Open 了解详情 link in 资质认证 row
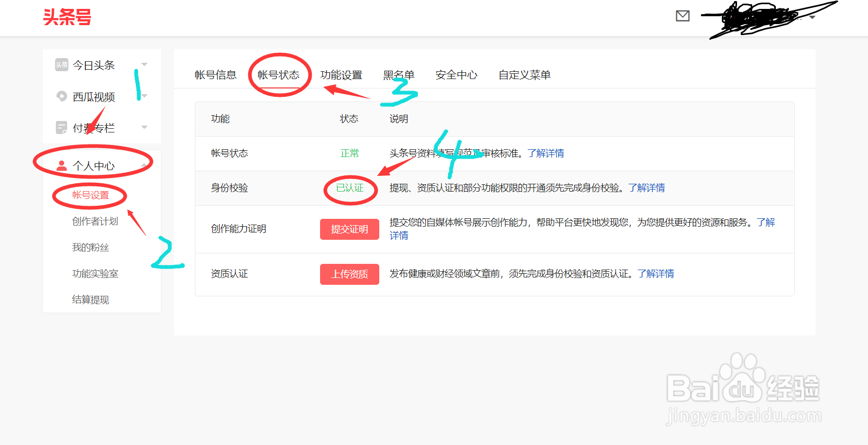 (656, 274)
